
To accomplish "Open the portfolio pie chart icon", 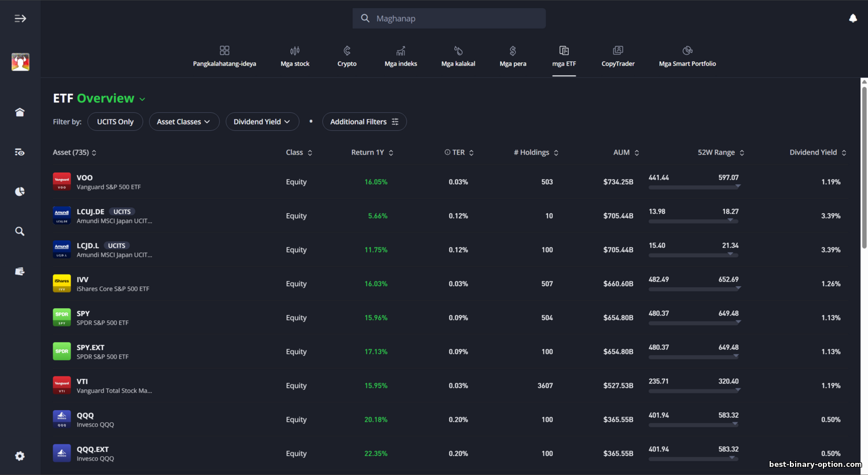I will 20,192.
